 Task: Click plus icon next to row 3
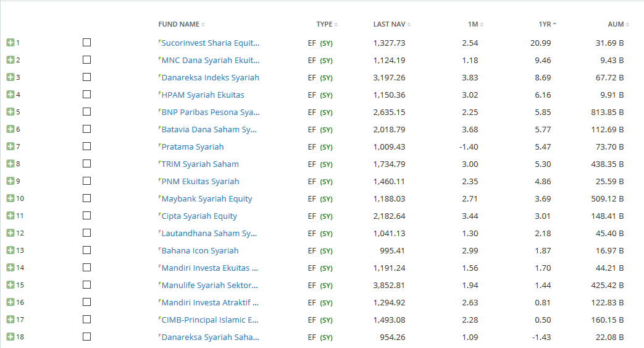point(10,77)
